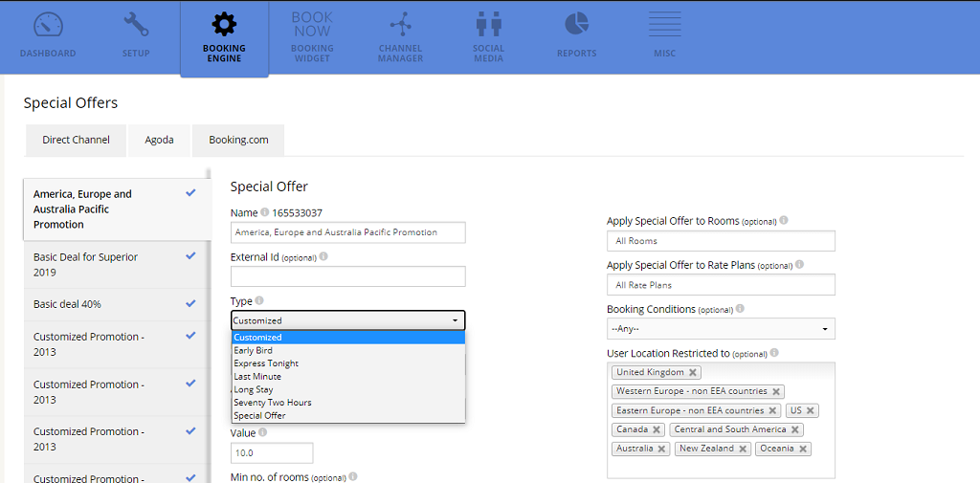Image resolution: width=980 pixels, height=483 pixels.
Task: Click info icon next to Type label
Action: point(260,301)
